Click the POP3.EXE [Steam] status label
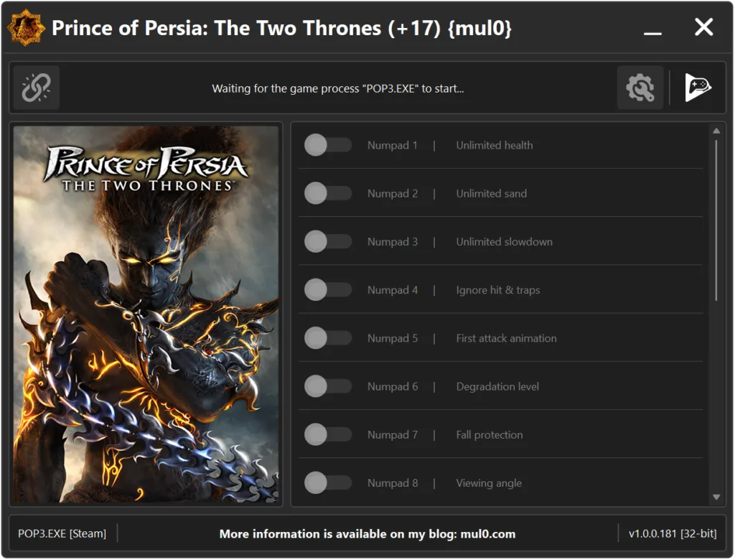Screen dimensions: 735x560 point(62,533)
